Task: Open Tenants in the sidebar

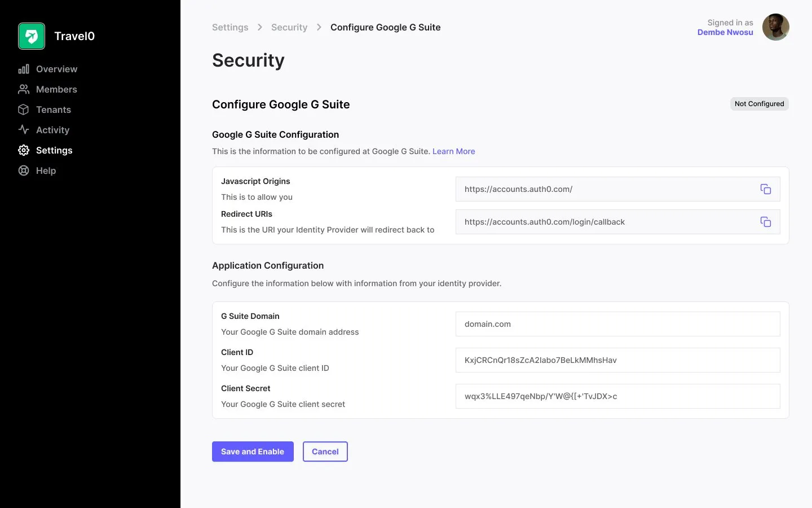Action: [x=54, y=110]
